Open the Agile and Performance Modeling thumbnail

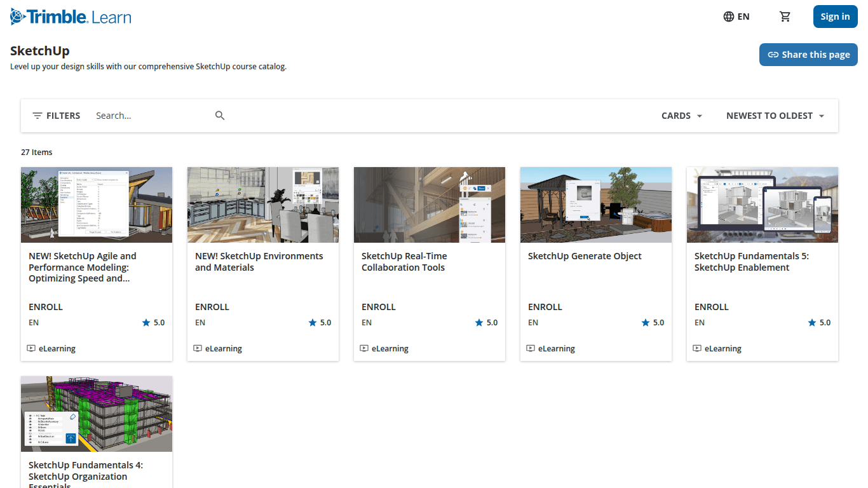(97, 205)
